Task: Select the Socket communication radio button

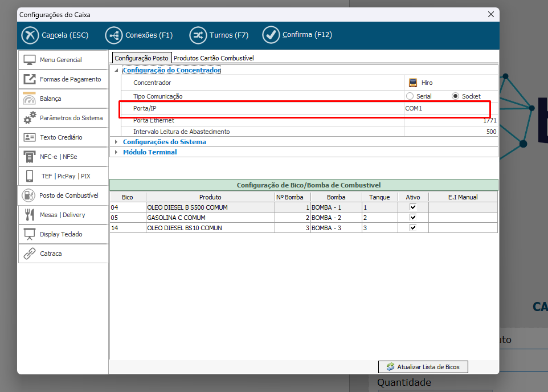Action: pyautogui.click(x=455, y=96)
